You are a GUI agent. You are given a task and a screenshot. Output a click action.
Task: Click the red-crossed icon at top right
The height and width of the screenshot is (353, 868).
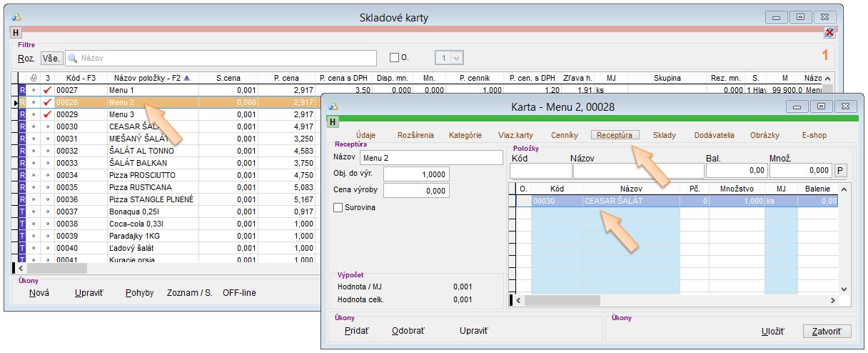(829, 32)
